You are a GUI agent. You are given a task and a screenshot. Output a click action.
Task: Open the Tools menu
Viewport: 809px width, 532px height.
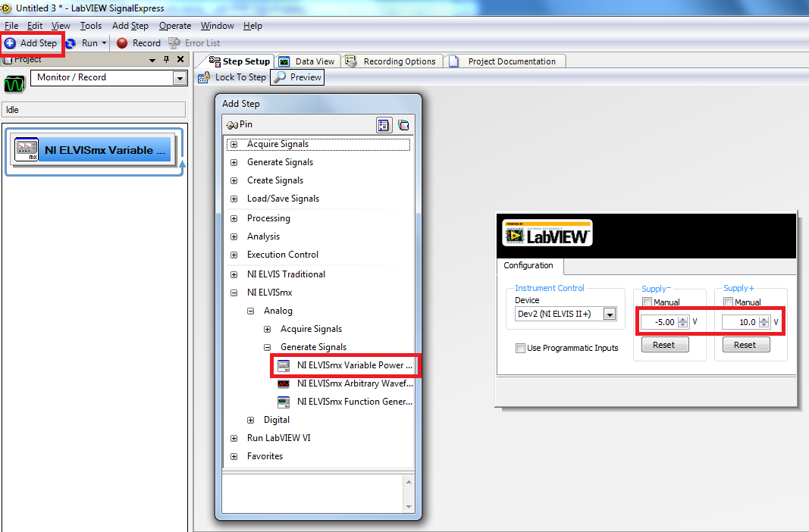coord(91,26)
